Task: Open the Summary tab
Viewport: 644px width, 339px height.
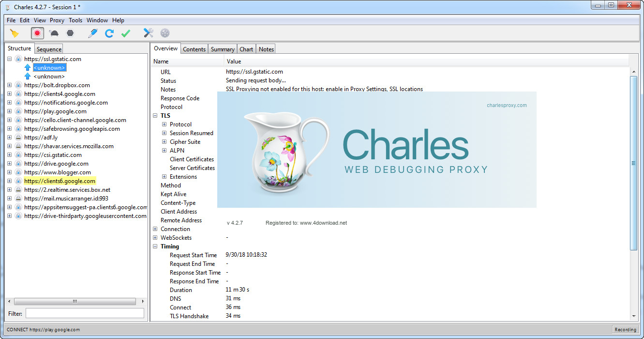Action: (223, 49)
